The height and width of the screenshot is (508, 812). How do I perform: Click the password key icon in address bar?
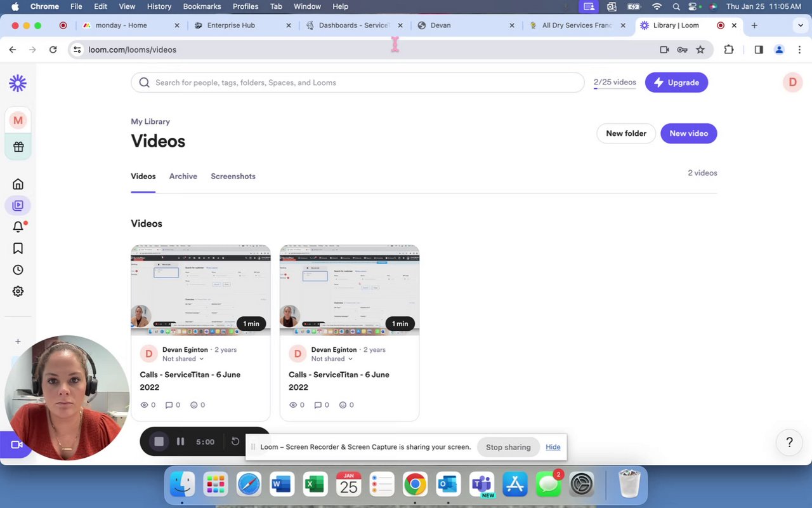[682, 50]
